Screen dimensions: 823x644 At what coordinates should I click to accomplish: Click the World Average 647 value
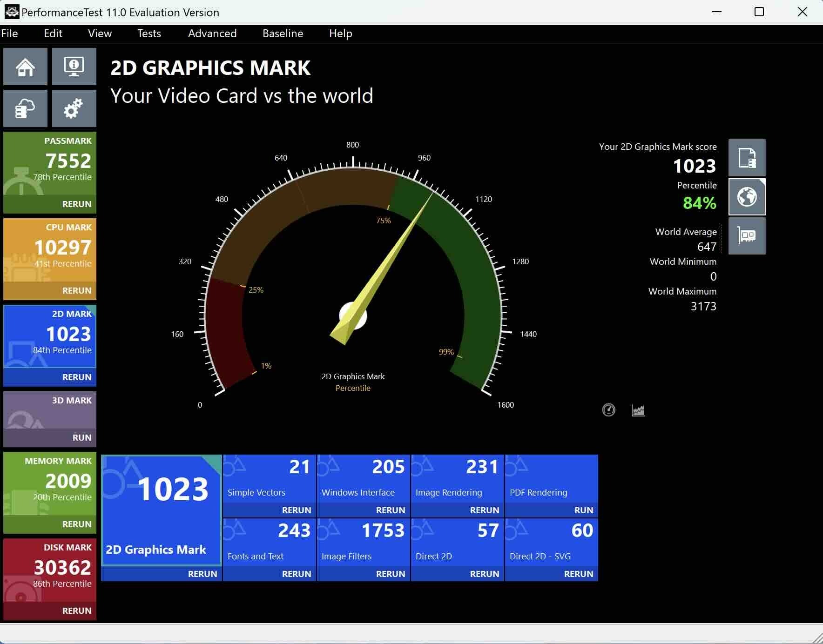[707, 247]
